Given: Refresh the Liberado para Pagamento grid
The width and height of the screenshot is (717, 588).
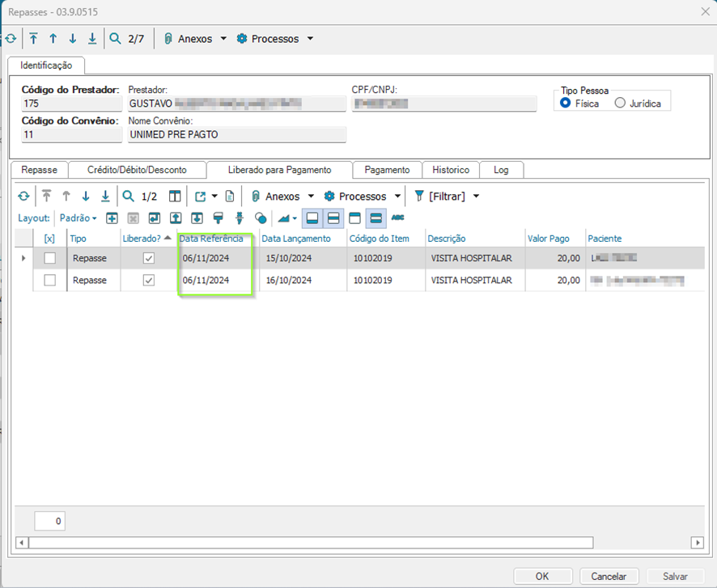Looking at the screenshot, I should coord(23,197).
